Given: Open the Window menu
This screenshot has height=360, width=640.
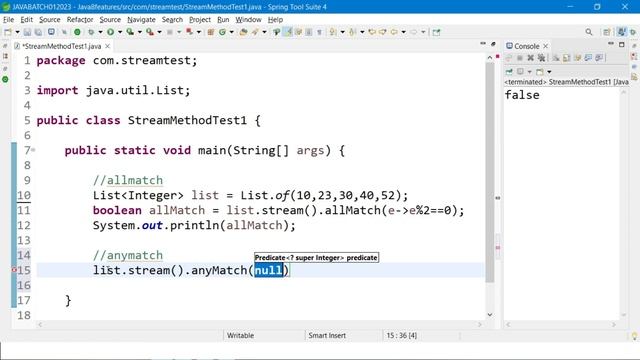Looking at the screenshot, I should tap(248, 20).
